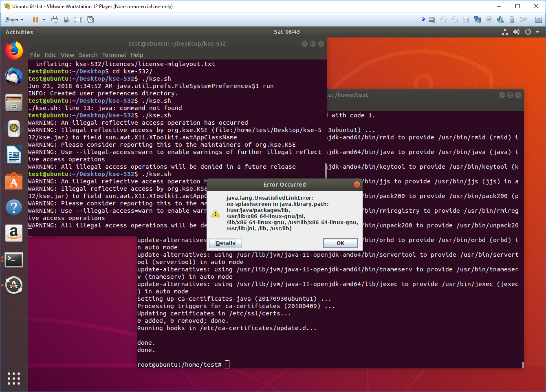
Task: Click the 'java: command not found' line
Action: click(x=105, y=108)
